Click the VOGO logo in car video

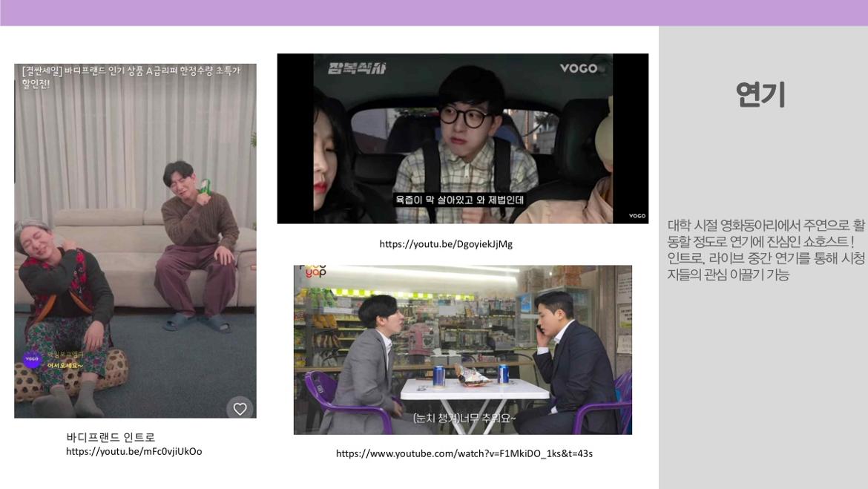tap(579, 68)
